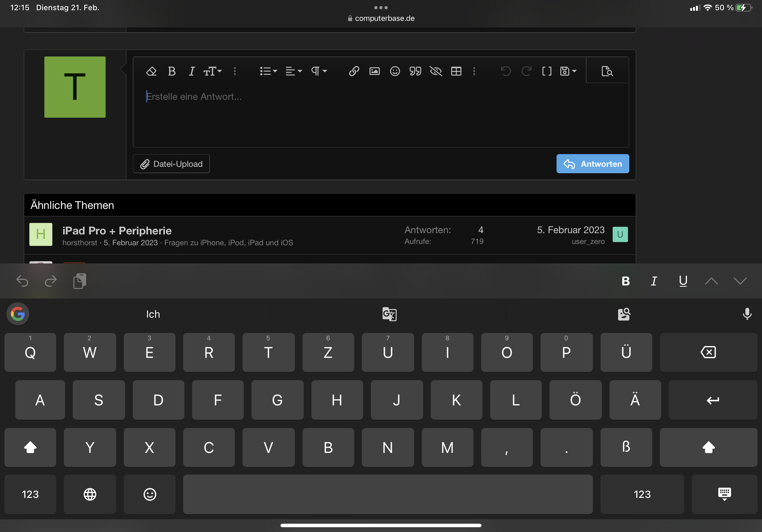Toggle underline in keyboard shortcut bar
This screenshot has height=532, width=762.
point(683,281)
